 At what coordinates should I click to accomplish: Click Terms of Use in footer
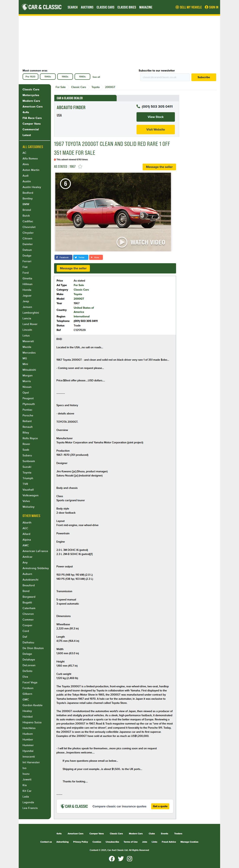point(131,842)
